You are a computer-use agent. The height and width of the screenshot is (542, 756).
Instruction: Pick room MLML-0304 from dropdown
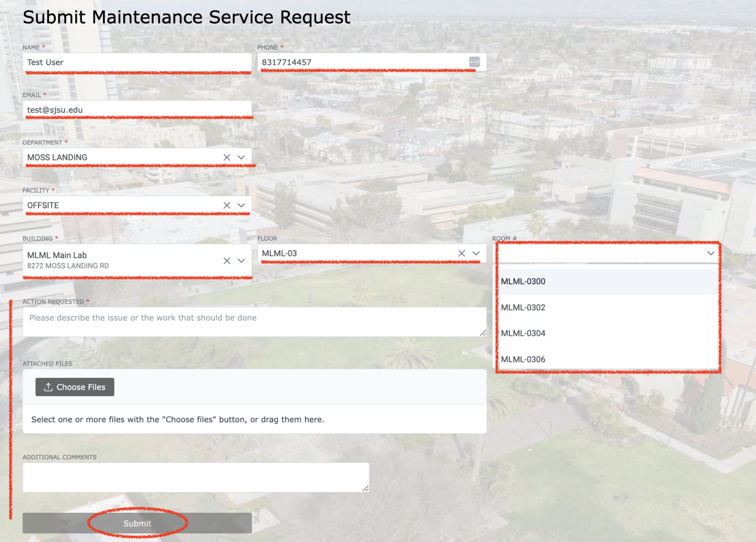(523, 333)
